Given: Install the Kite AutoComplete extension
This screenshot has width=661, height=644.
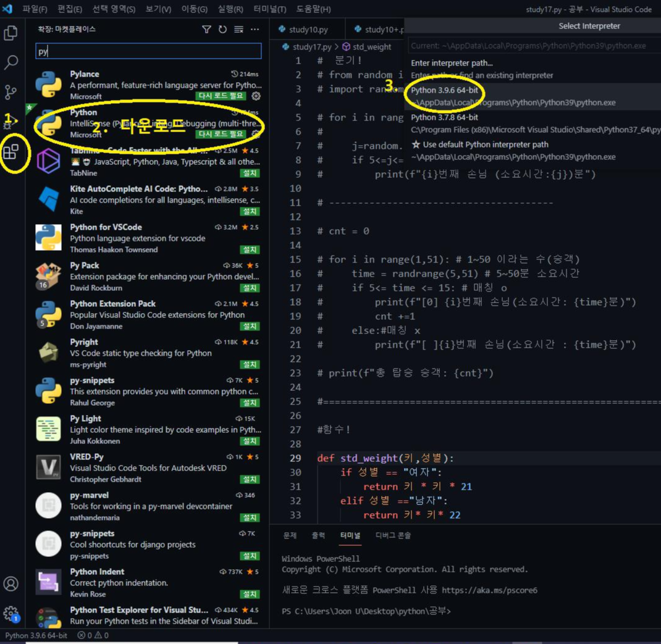Looking at the screenshot, I should pyautogui.click(x=250, y=211).
